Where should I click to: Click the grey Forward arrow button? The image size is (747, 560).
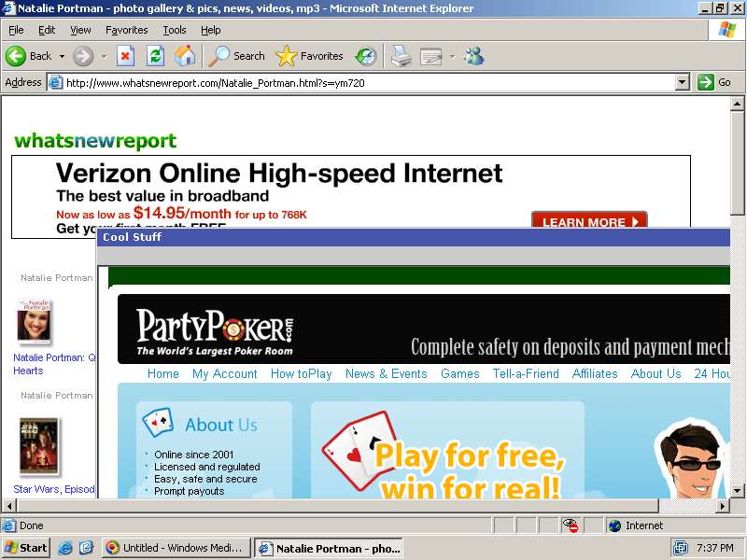83,56
